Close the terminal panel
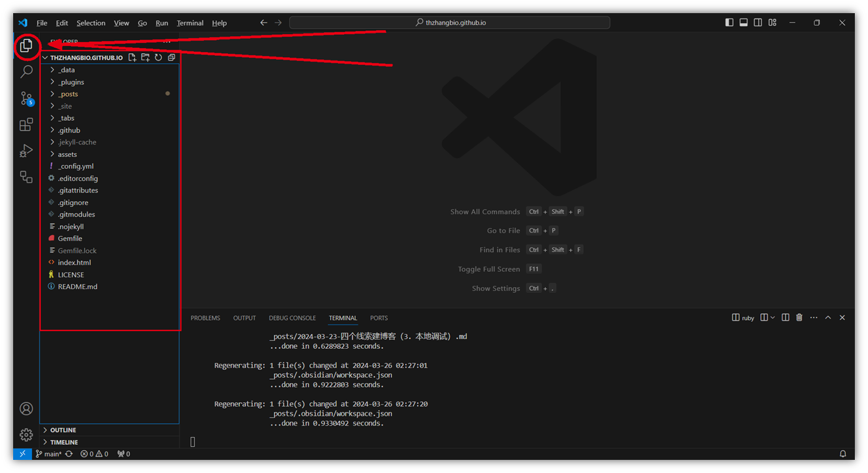This screenshot has height=473, width=868. point(842,317)
